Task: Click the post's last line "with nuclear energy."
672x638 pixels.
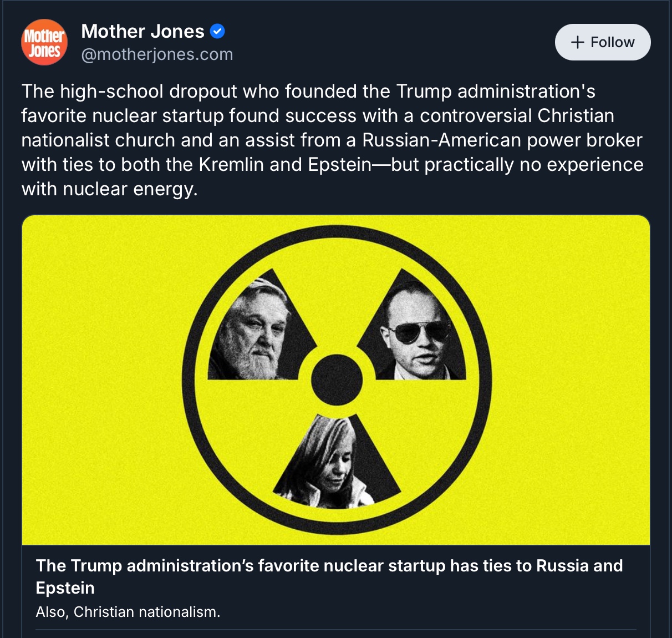Action: pyautogui.click(x=110, y=189)
